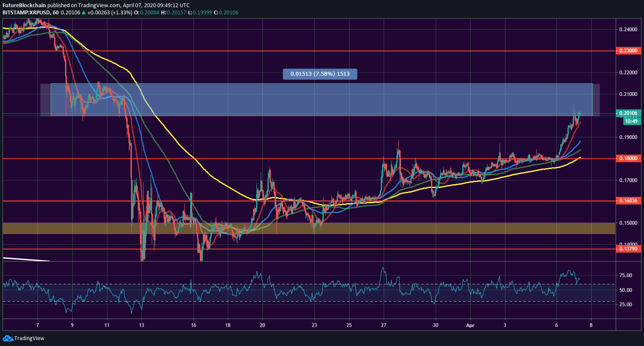Click the TradingView cloud logo icon
Image resolution: width=644 pixels, height=346 pixels.
pyautogui.click(x=8, y=338)
